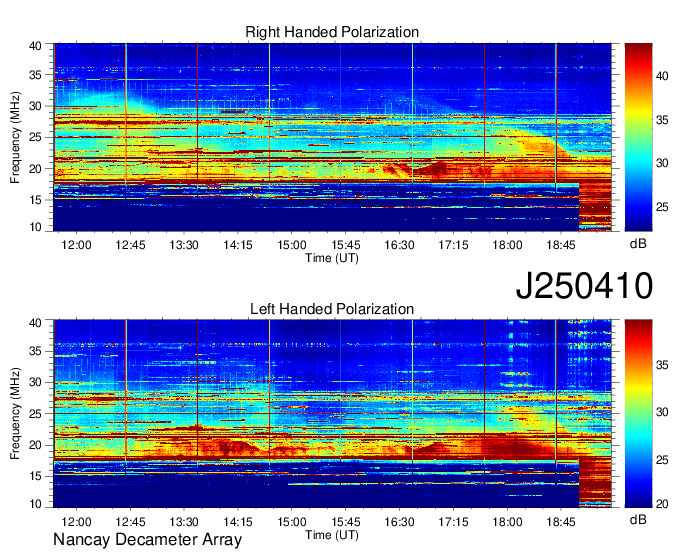Click the 35 MHz frequency tick of the Left Handed plot
Image resolution: width=680 pixels, height=552 pixels.
click(x=36, y=351)
